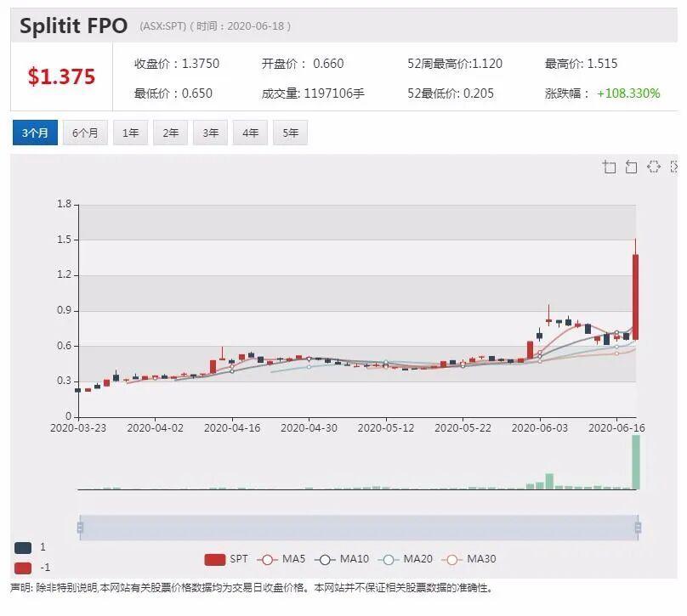Select the 3年 range tab
The height and width of the screenshot is (616, 687).
(210, 133)
